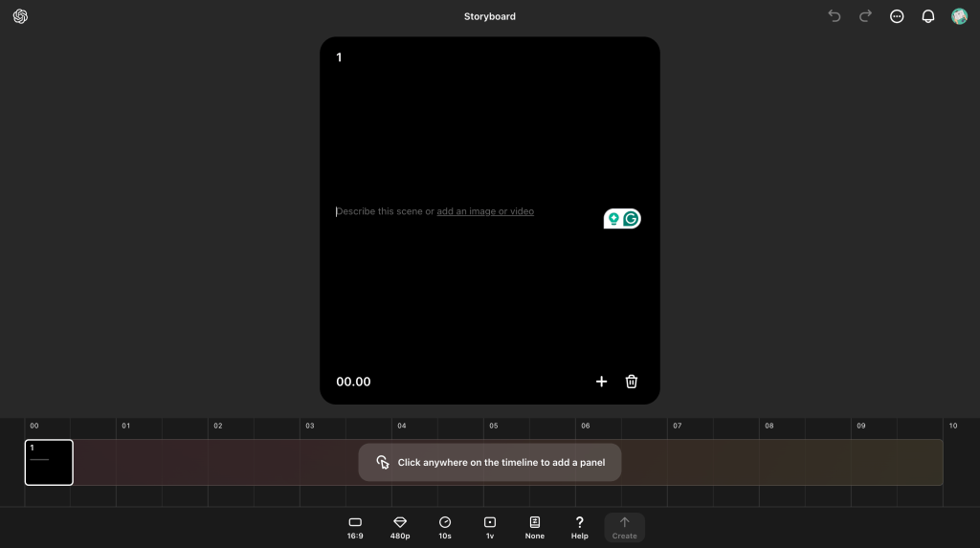Open the 1v variations dropdown
Screen dimensions: 980x548
(x=490, y=527)
